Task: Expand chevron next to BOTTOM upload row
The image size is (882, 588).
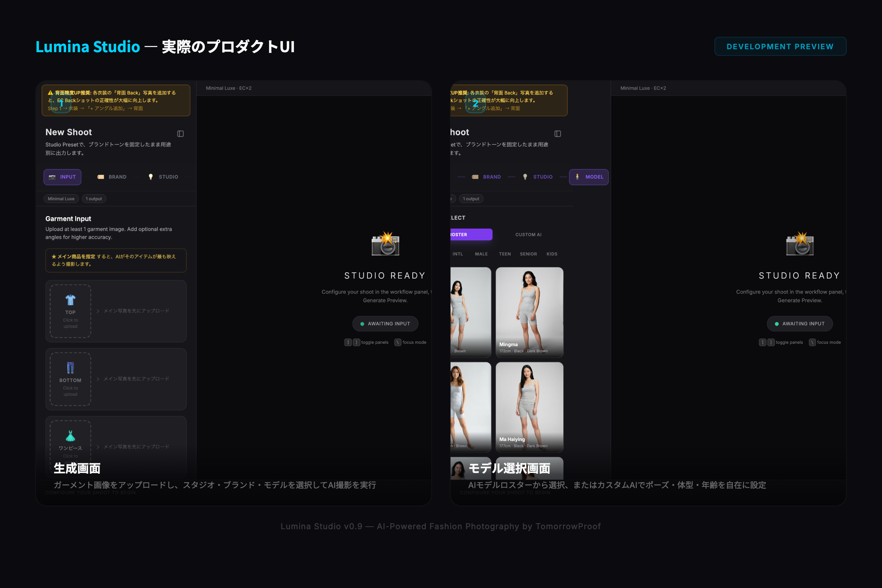Action: click(98, 379)
